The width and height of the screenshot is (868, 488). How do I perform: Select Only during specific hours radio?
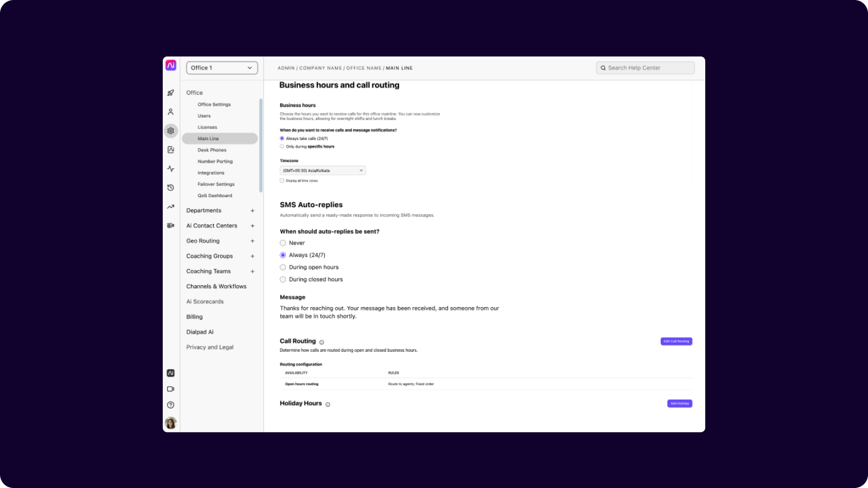click(282, 146)
